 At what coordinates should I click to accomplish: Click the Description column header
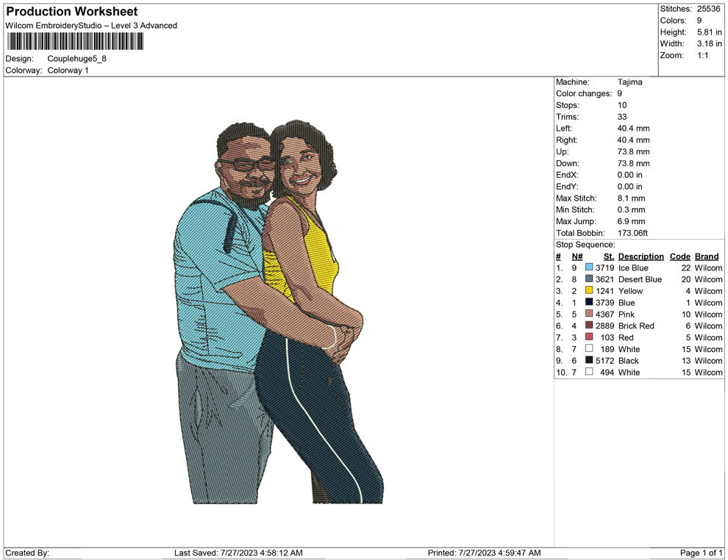(640, 256)
